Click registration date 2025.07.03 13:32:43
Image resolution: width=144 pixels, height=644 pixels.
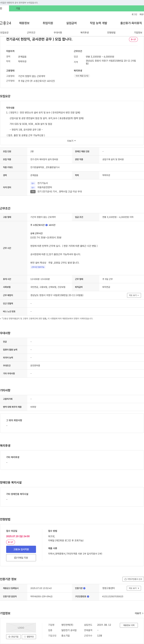click(41, 588)
